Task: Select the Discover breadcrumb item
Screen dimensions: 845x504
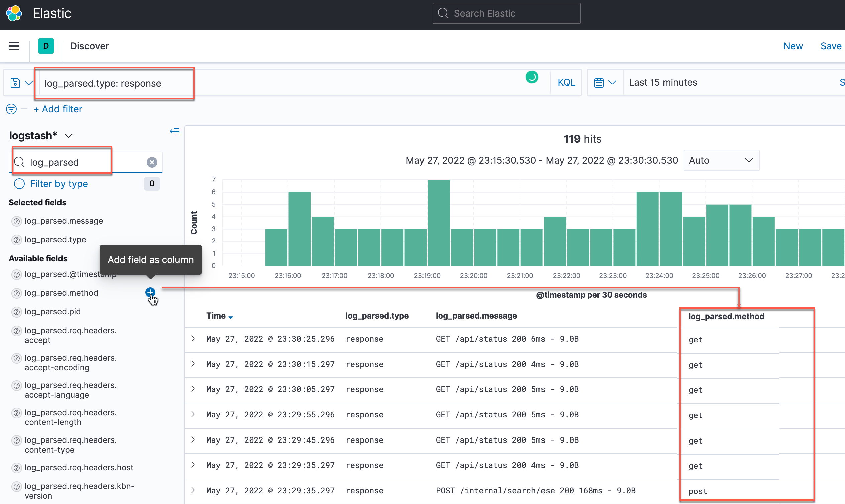Action: tap(89, 46)
